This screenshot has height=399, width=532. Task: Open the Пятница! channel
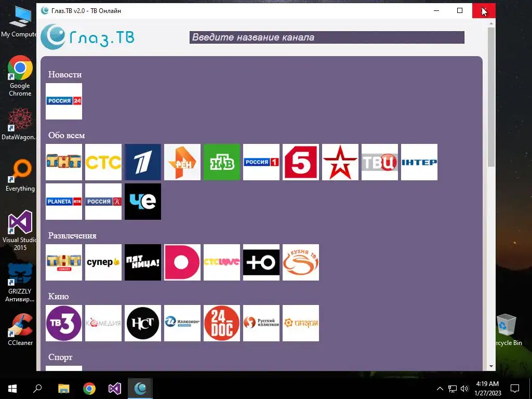coord(143,262)
